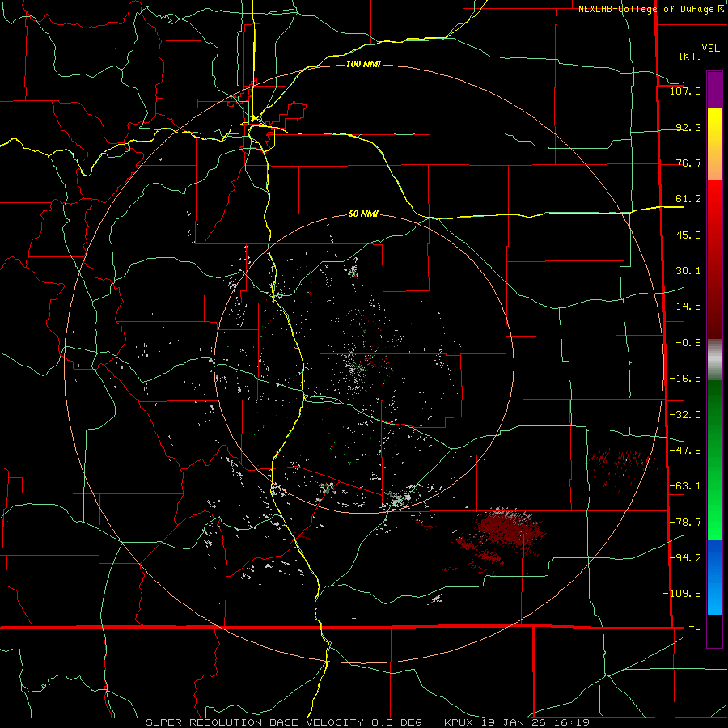Click the 50 NMI range ring label

363,214
